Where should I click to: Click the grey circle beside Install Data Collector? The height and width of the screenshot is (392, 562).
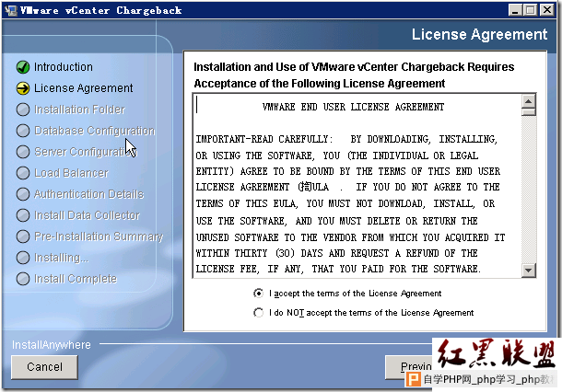point(23,215)
